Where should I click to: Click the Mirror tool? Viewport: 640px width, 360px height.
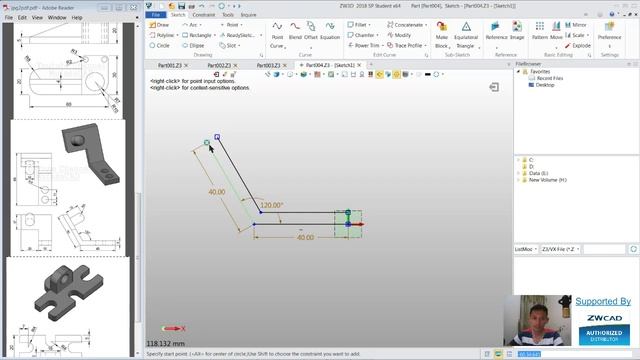point(576,25)
